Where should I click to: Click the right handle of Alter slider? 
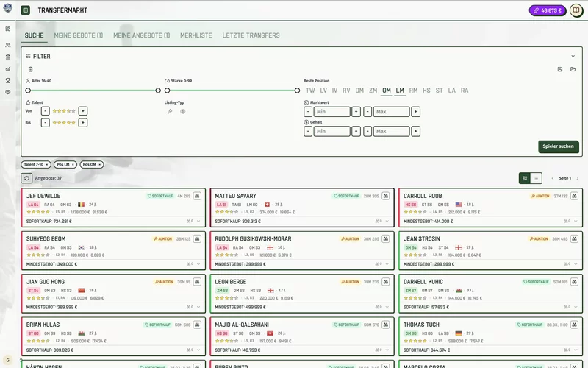pyautogui.click(x=158, y=91)
